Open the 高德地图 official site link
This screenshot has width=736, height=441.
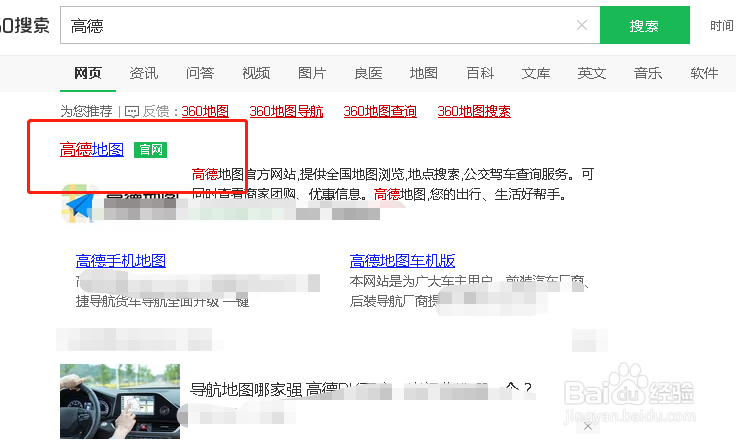click(92, 150)
